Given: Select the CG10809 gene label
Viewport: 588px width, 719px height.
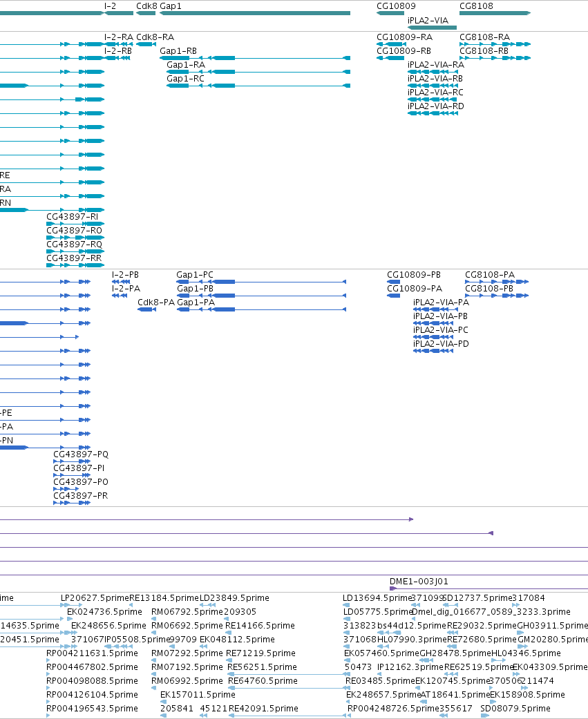Looking at the screenshot, I should (x=397, y=6).
